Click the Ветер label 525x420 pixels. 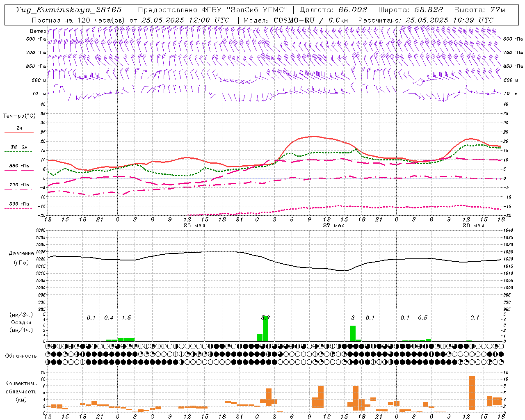pyautogui.click(x=38, y=31)
